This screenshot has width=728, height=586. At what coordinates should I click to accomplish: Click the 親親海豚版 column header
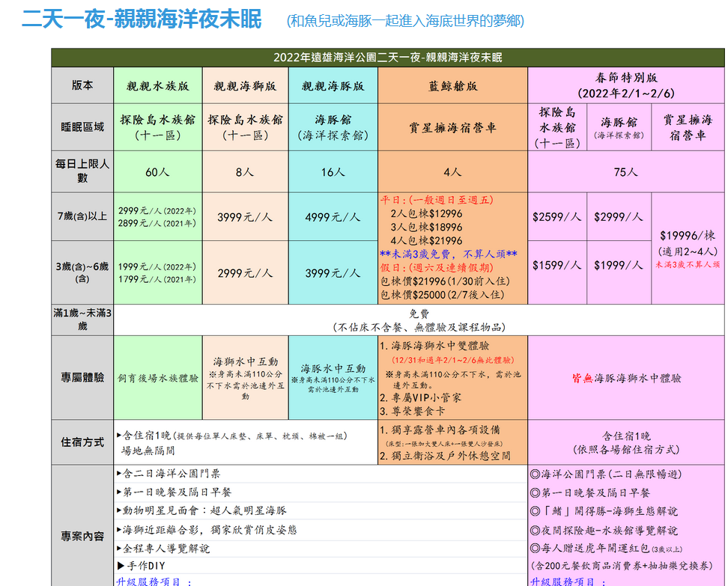333,86
